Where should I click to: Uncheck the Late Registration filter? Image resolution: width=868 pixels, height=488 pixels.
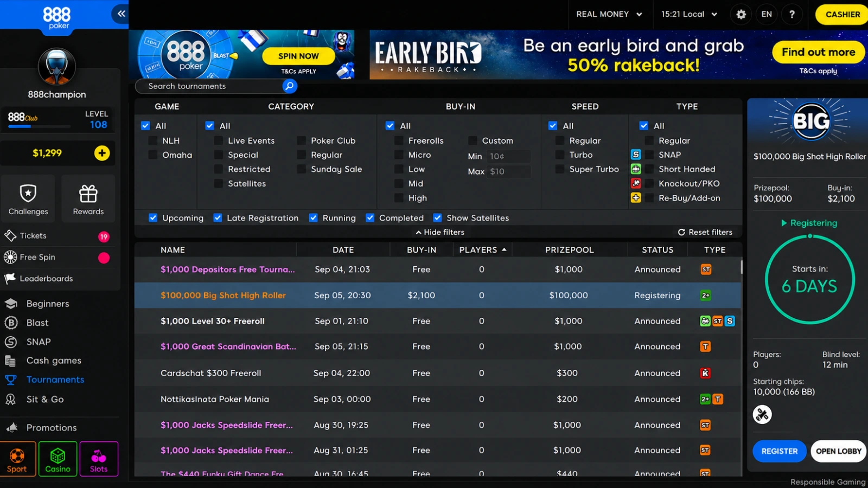(218, 218)
